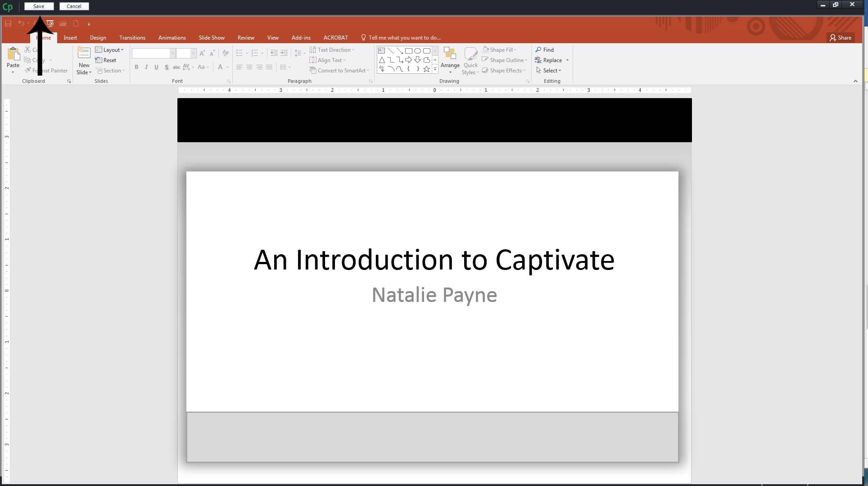Select the Text Box shape
The height and width of the screenshot is (486, 868).
382,51
